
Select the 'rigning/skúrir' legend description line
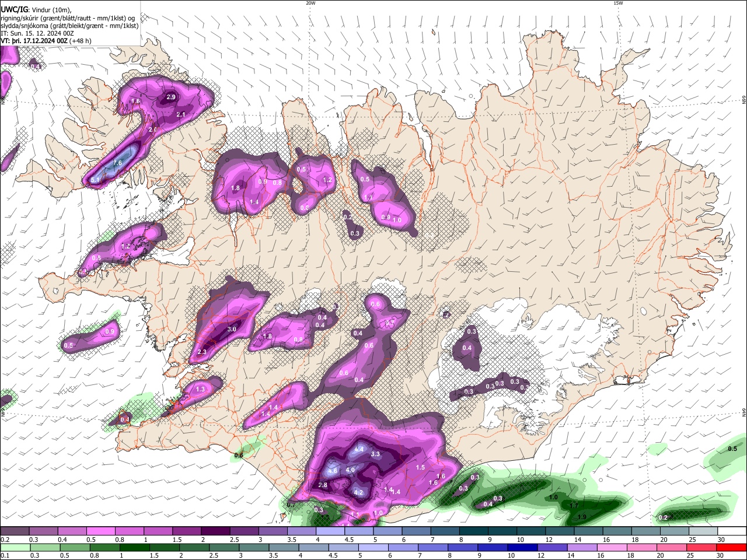click(68, 18)
